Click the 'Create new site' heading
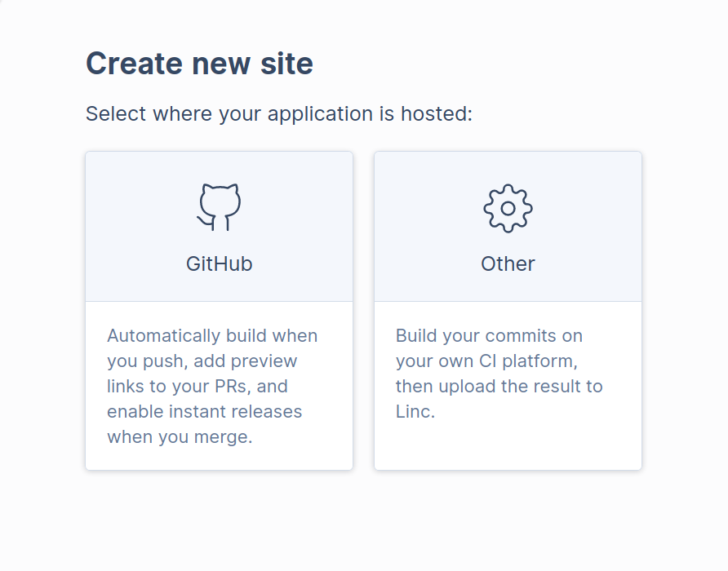Image resolution: width=728 pixels, height=571 pixels. click(x=200, y=63)
